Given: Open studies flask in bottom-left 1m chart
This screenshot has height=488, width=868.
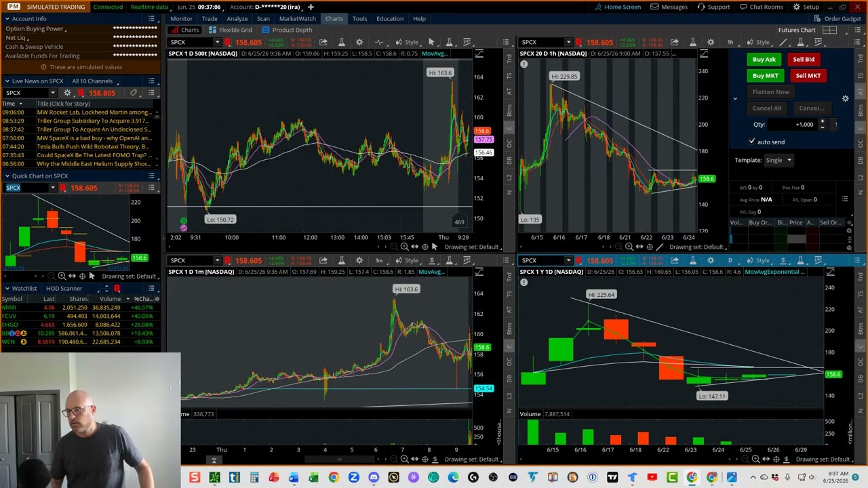Looking at the screenshot, I should (x=341, y=260).
